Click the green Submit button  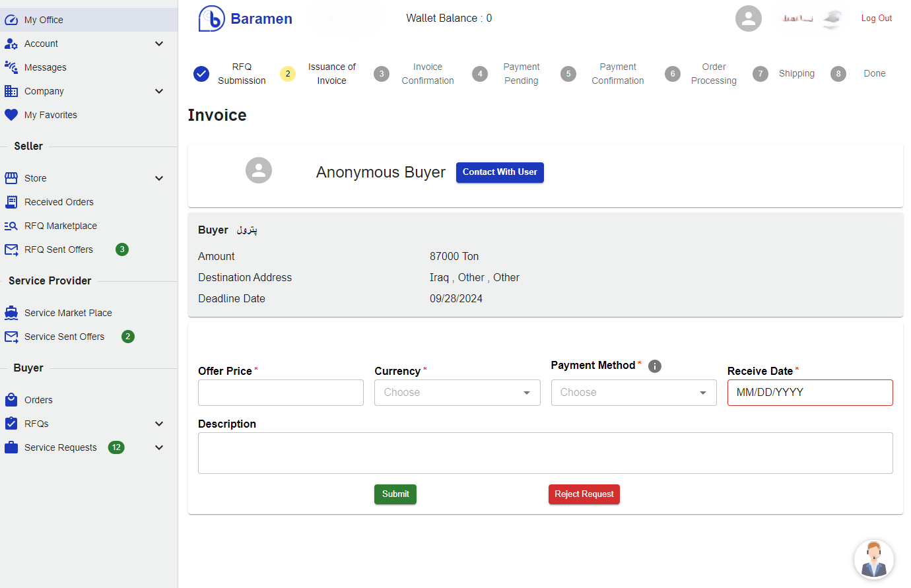[x=395, y=494]
